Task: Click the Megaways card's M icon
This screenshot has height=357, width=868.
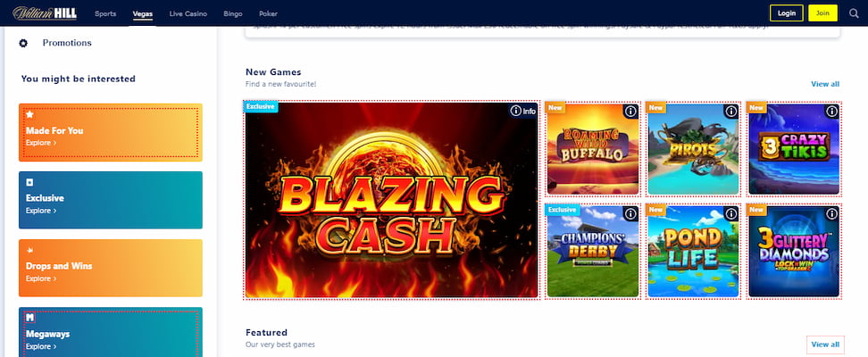Action: pos(29,318)
